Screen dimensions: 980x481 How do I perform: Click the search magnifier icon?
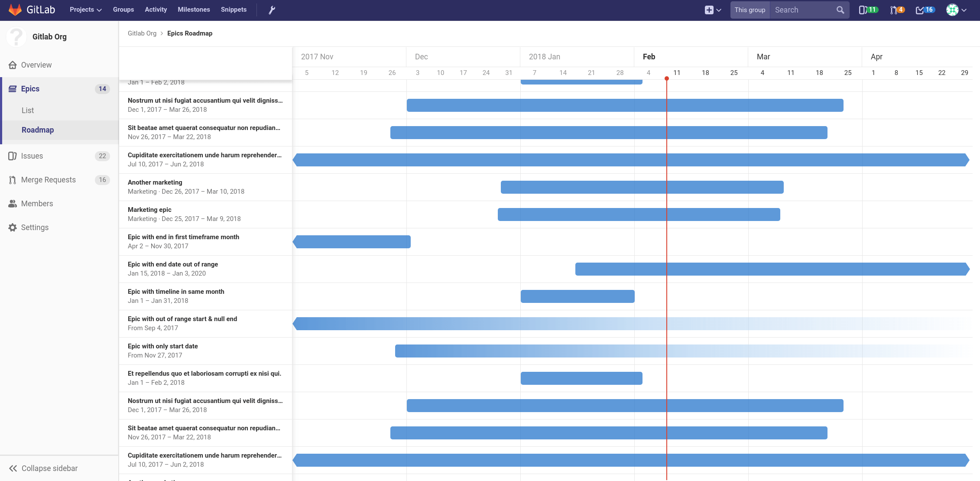[840, 10]
